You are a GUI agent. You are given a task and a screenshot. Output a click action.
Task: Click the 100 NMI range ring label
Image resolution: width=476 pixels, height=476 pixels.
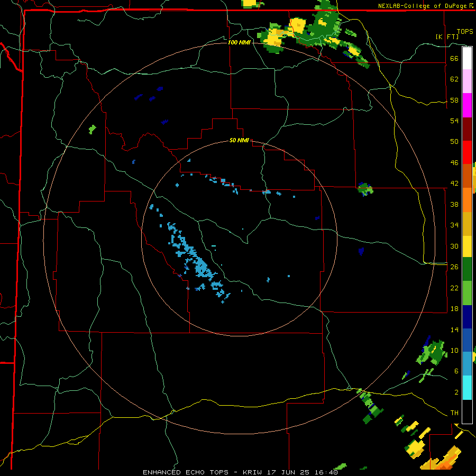pos(239,42)
